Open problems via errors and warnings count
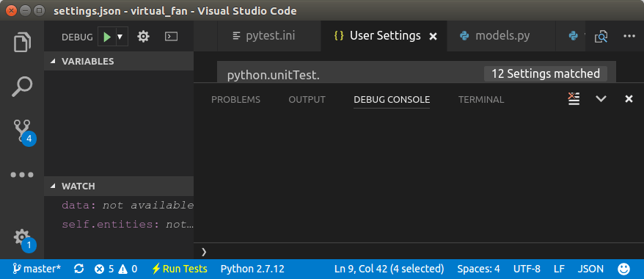644x279 pixels. click(x=116, y=269)
